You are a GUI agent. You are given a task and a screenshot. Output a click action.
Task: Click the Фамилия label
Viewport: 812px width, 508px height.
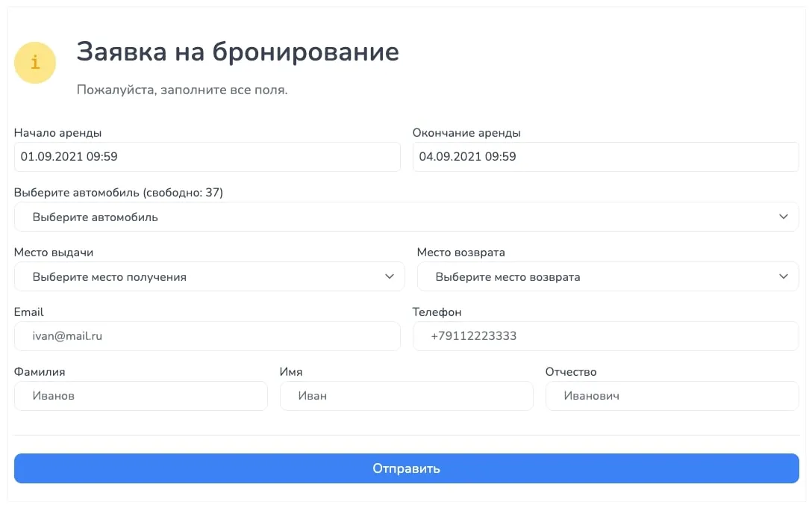tap(40, 372)
